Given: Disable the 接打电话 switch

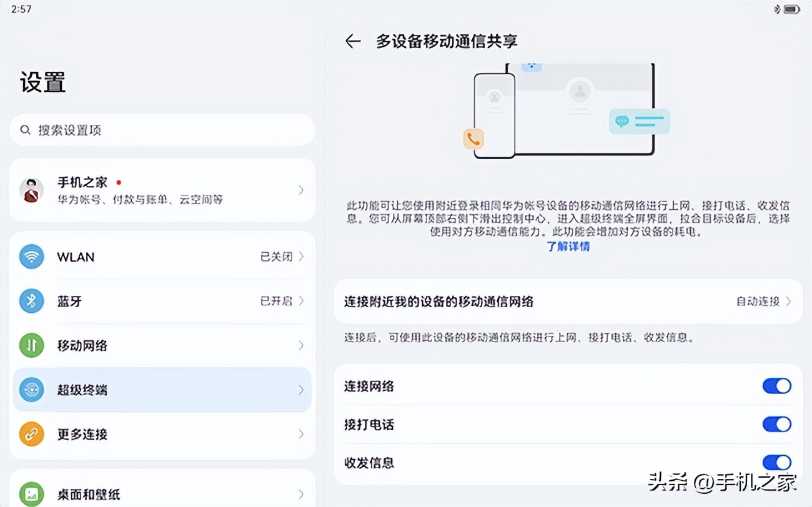Looking at the screenshot, I should [776, 424].
